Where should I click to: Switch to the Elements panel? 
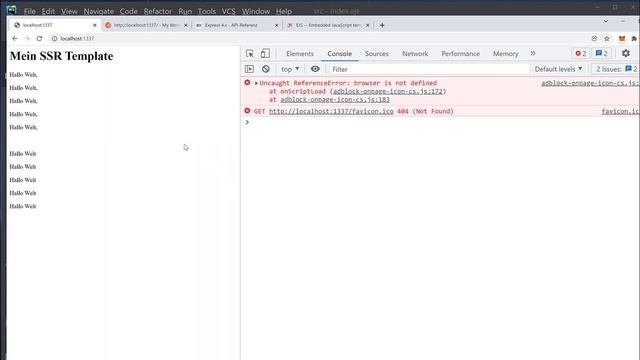[x=300, y=53]
